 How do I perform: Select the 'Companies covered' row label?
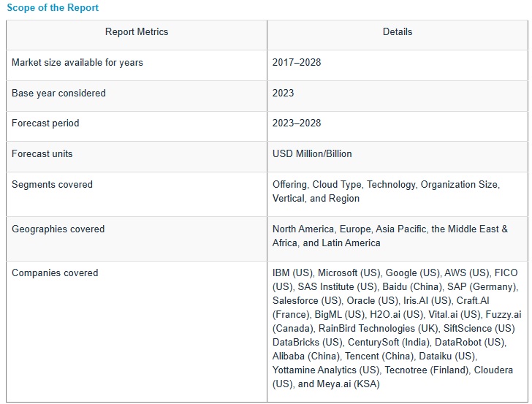[55, 273]
